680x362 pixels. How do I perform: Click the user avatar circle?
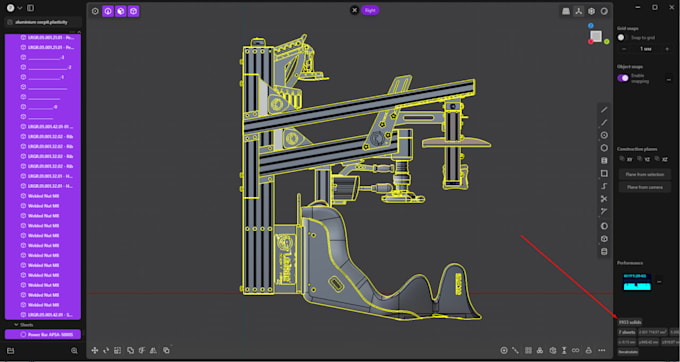[10, 8]
